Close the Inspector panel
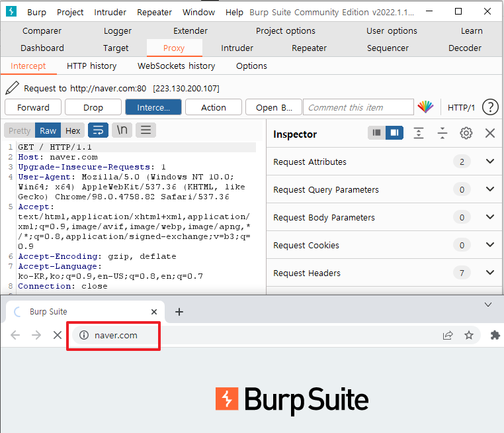 coord(490,133)
